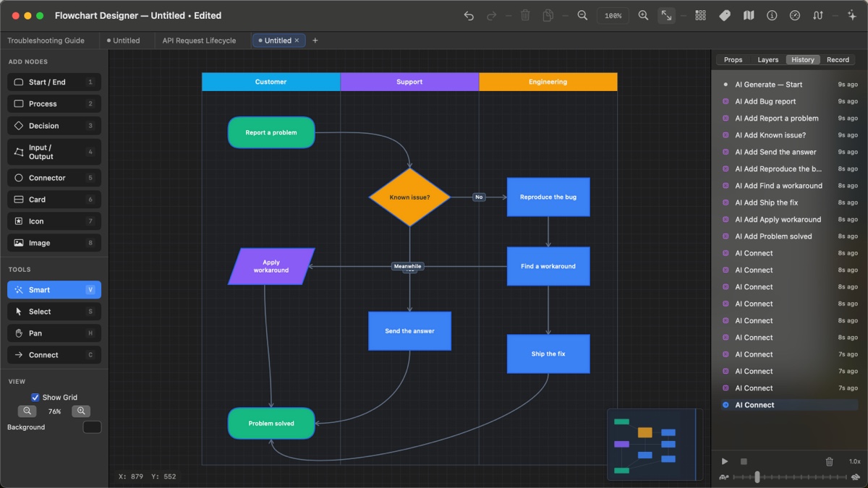Click the Undo arrow in the toolbar
Screen dimensions: 868x488
tap(469, 15)
